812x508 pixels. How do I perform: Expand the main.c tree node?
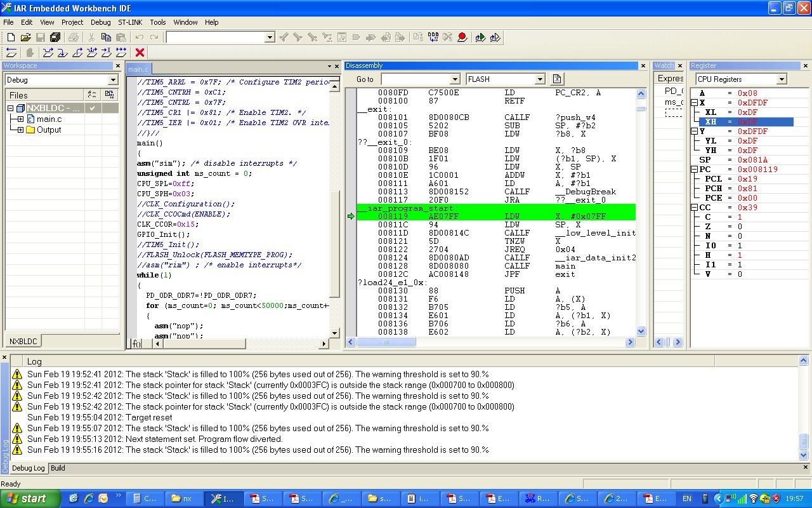point(20,119)
